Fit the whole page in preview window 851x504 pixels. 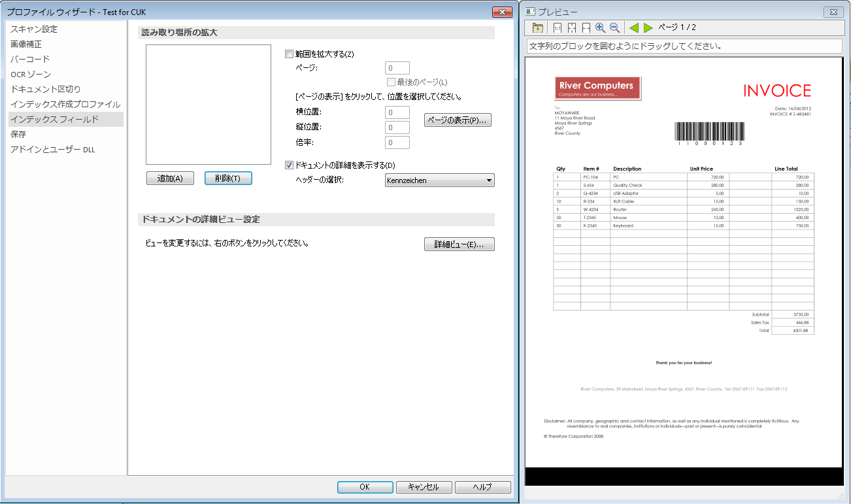(572, 28)
